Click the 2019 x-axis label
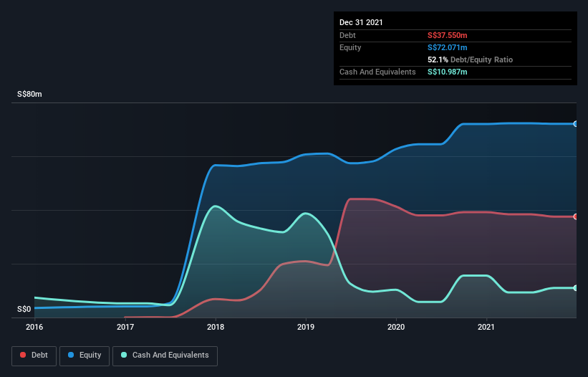Screen dimensions: 588x377 pos(306,327)
